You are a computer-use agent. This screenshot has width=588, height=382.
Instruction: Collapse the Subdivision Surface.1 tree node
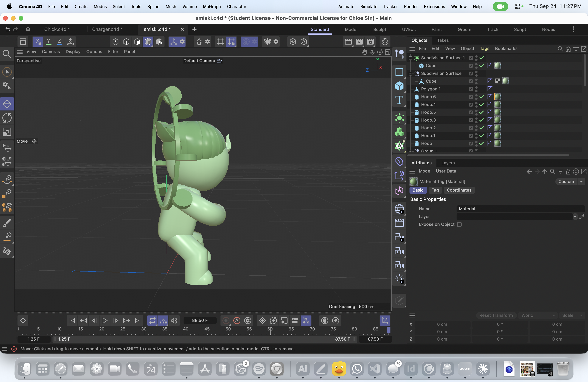(411, 58)
